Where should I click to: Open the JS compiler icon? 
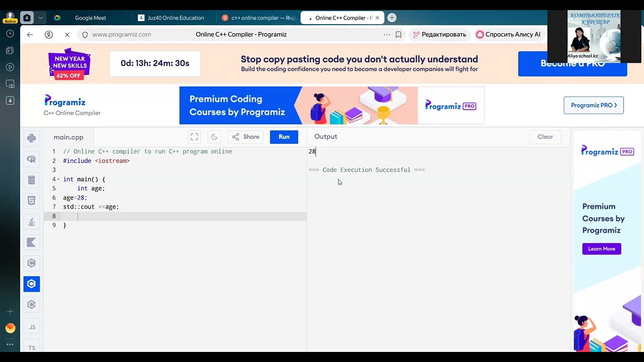pyautogui.click(x=32, y=327)
